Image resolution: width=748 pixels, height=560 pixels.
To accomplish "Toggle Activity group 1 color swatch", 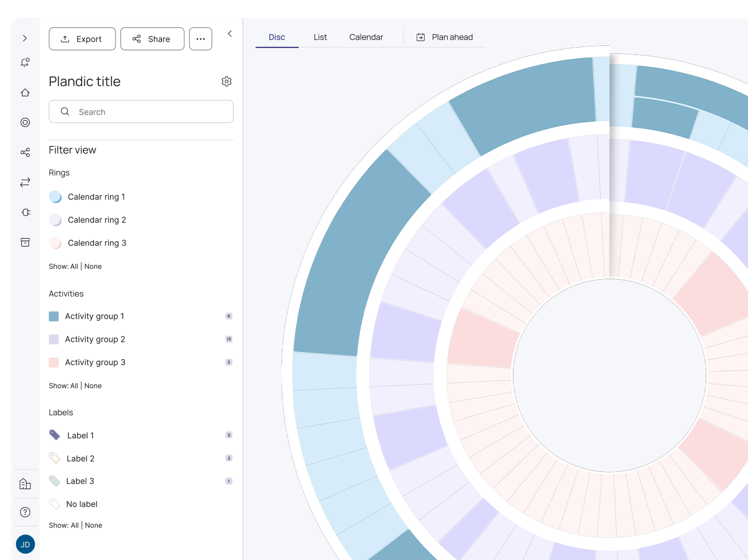I will (x=54, y=316).
